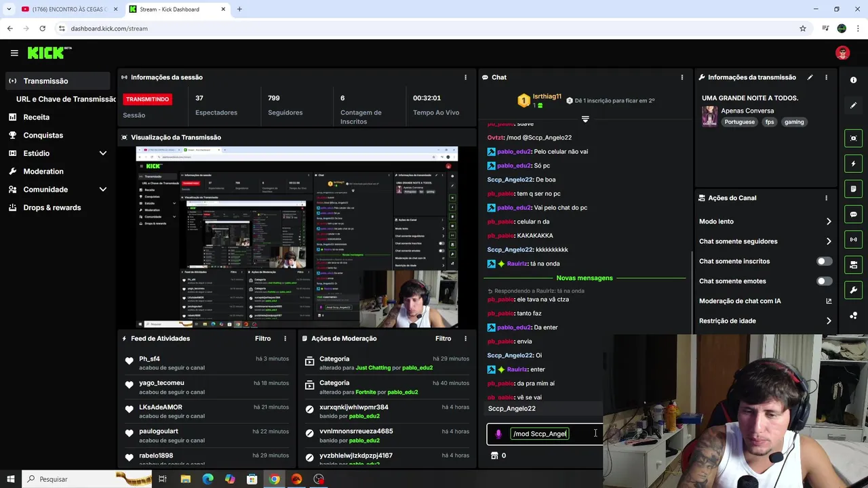Image resolution: width=868 pixels, height=488 pixels.
Task: Toggle the stream preview widget icon in right rail
Action: [x=853, y=138]
